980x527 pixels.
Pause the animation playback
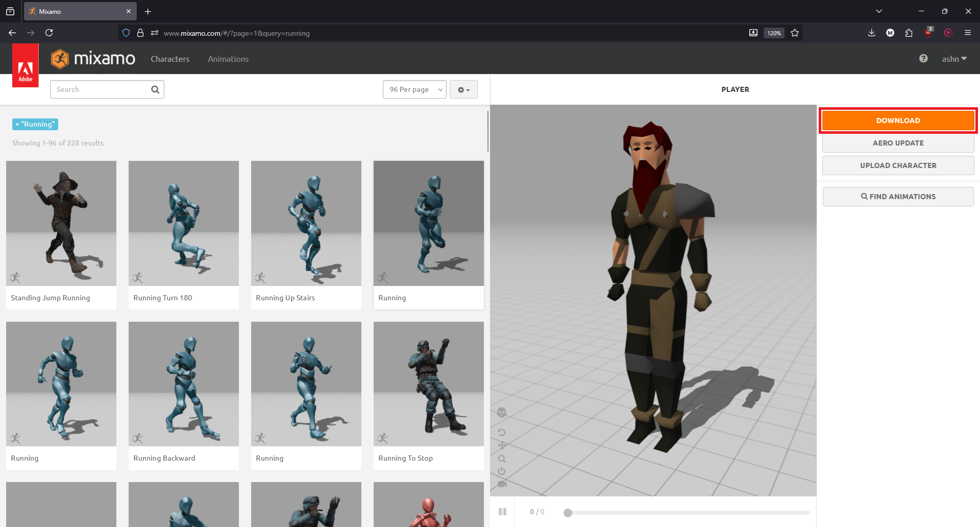click(x=502, y=512)
